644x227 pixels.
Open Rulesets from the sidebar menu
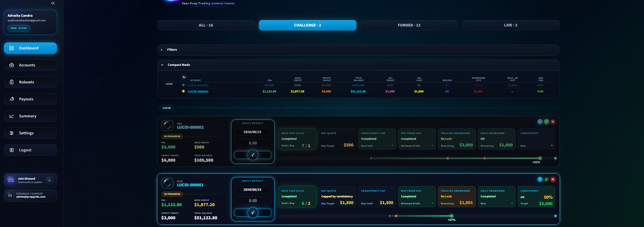[x=30, y=82]
